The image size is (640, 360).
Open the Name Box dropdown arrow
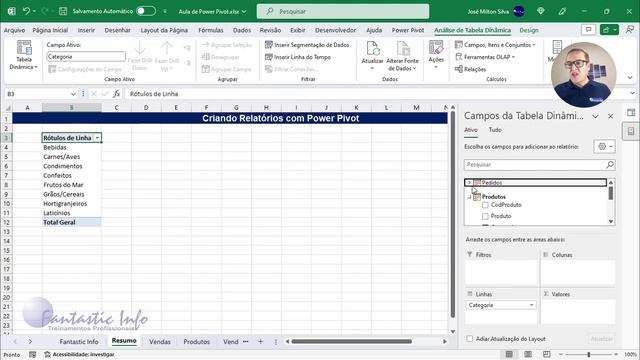pos(73,94)
